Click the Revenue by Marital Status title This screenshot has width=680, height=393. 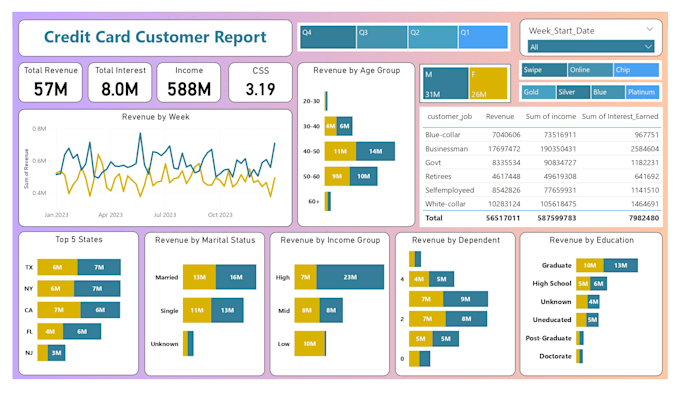pos(205,240)
